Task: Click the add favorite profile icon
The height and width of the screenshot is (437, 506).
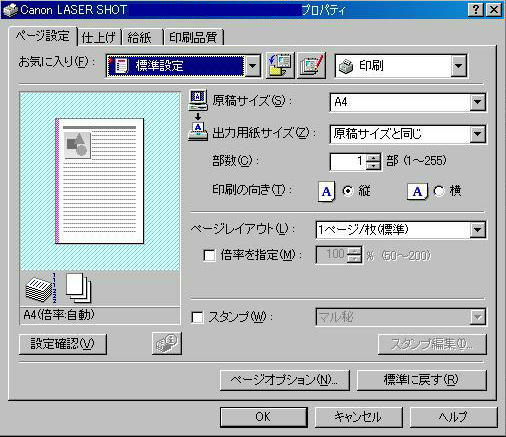Action: point(280,66)
